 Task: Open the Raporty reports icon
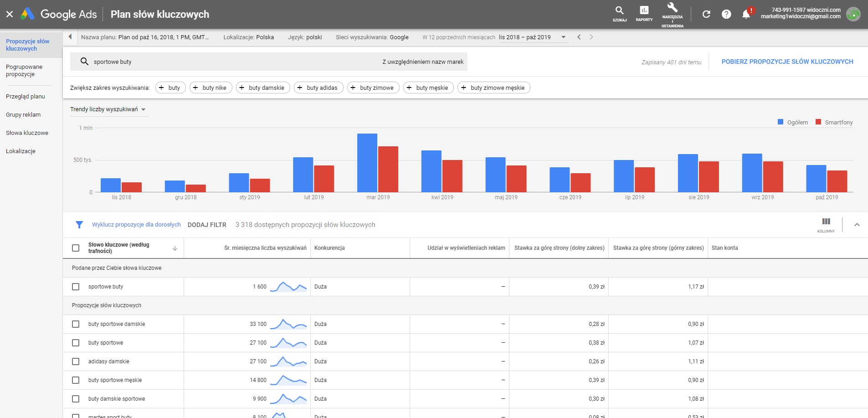(644, 10)
